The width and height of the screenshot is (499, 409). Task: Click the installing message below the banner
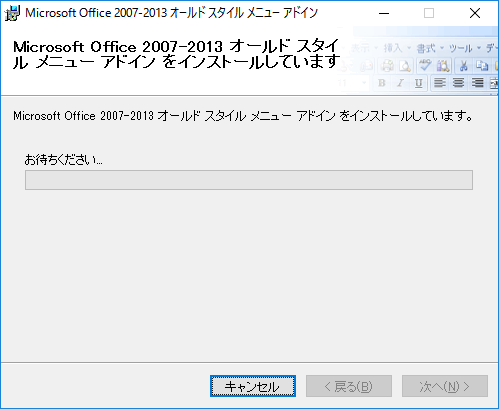[x=243, y=116]
